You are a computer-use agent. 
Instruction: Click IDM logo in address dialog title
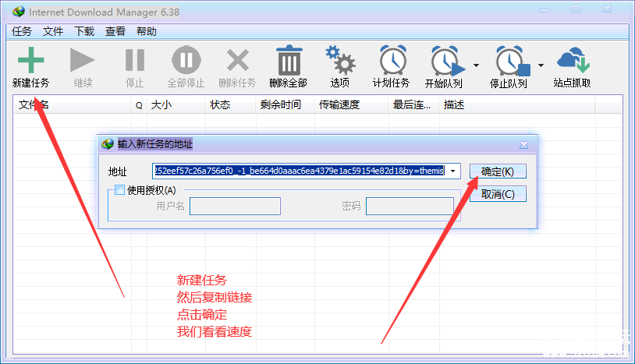[x=108, y=144]
